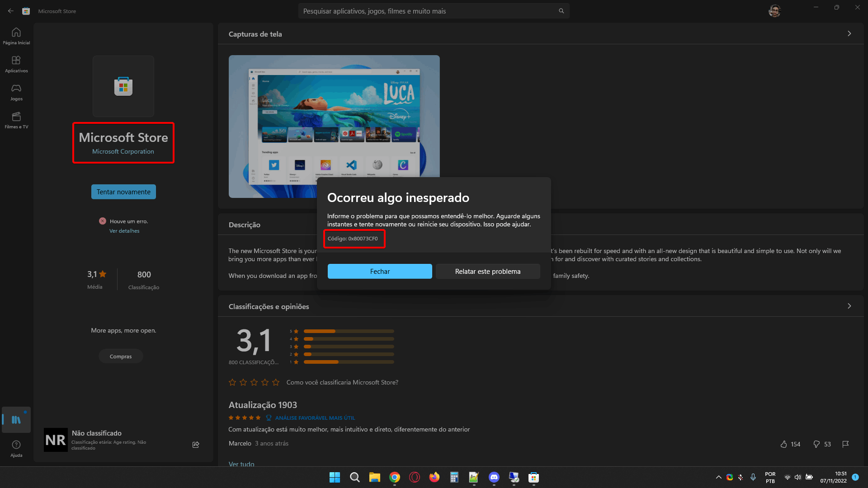This screenshot has height=488, width=868.
Task: Click the 5-star rating bar
Action: coord(349,331)
